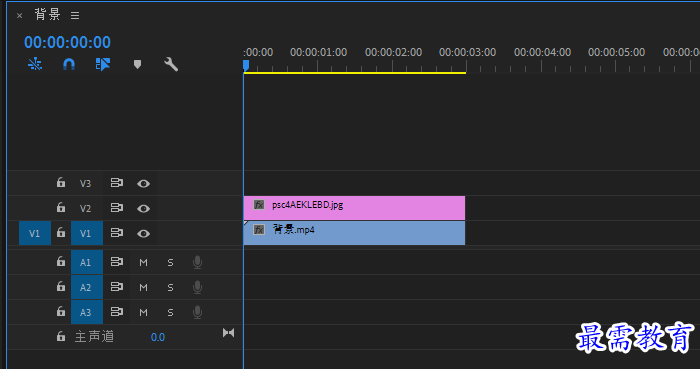Toggle sync lock on A2
The width and height of the screenshot is (700, 369).
click(x=117, y=287)
